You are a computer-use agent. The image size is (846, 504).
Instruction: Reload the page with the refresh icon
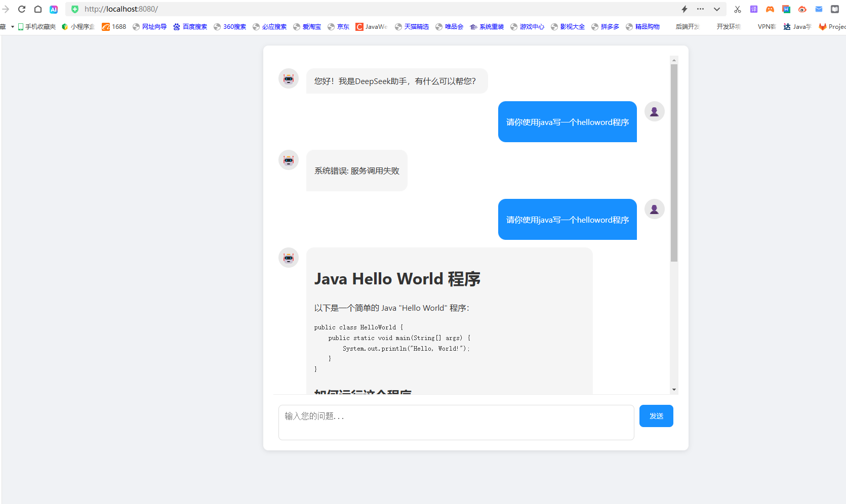22,9
